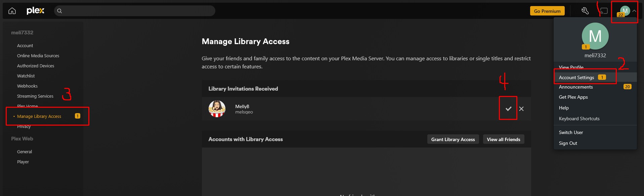Screen dimensions: 644x196
Task: Click MellyB's avatar picture
Action: pyautogui.click(x=217, y=109)
